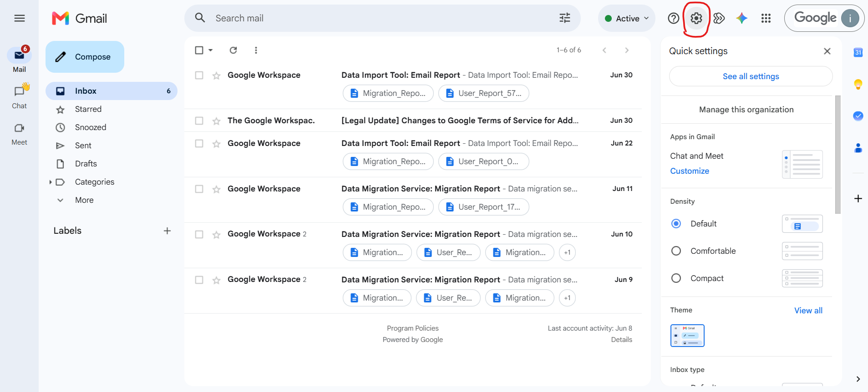Open Program Policies link

click(413, 328)
